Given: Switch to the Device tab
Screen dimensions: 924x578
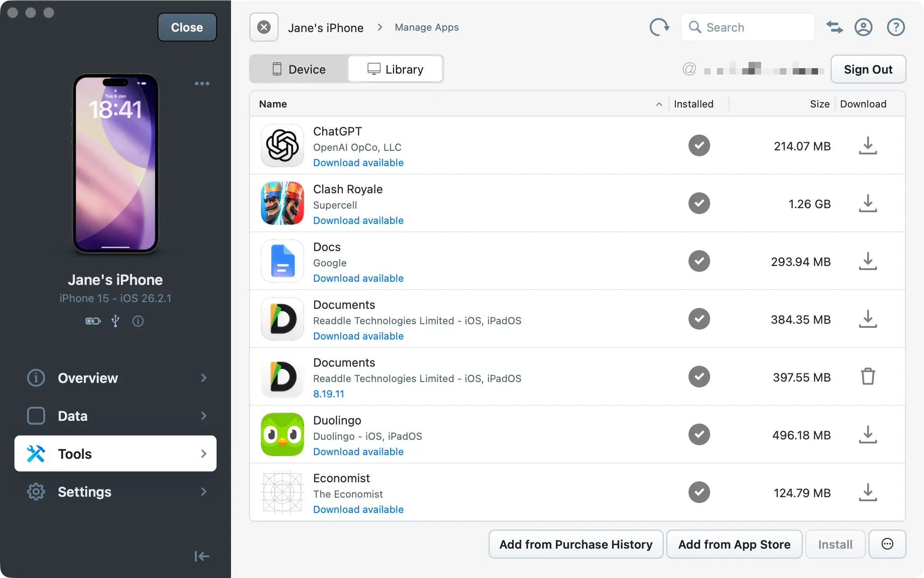Looking at the screenshot, I should click(299, 69).
